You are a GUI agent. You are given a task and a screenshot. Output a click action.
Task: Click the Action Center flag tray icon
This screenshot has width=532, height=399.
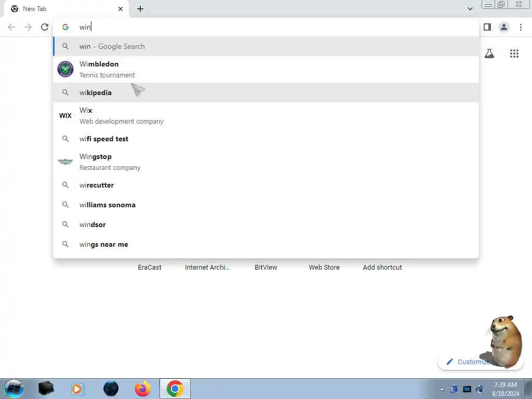coord(454,389)
